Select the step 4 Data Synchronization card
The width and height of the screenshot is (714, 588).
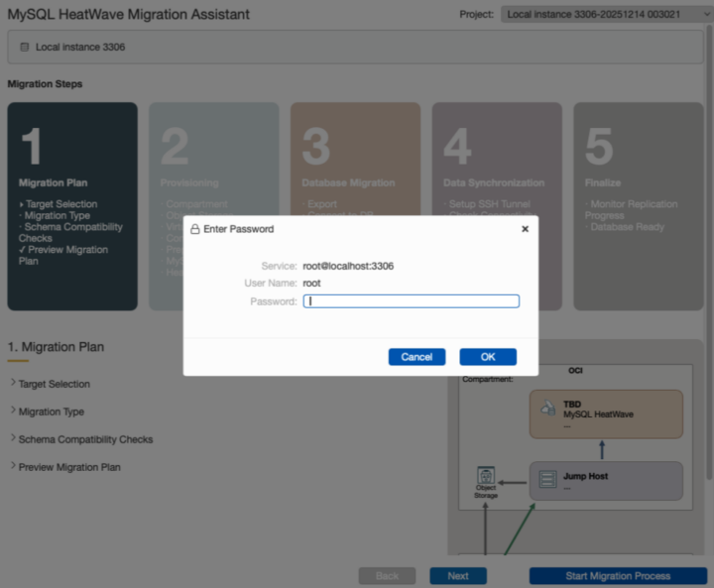[x=496, y=206]
